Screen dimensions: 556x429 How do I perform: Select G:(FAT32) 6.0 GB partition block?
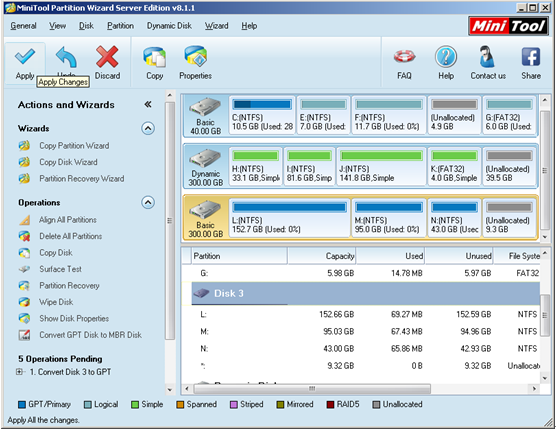(509, 115)
